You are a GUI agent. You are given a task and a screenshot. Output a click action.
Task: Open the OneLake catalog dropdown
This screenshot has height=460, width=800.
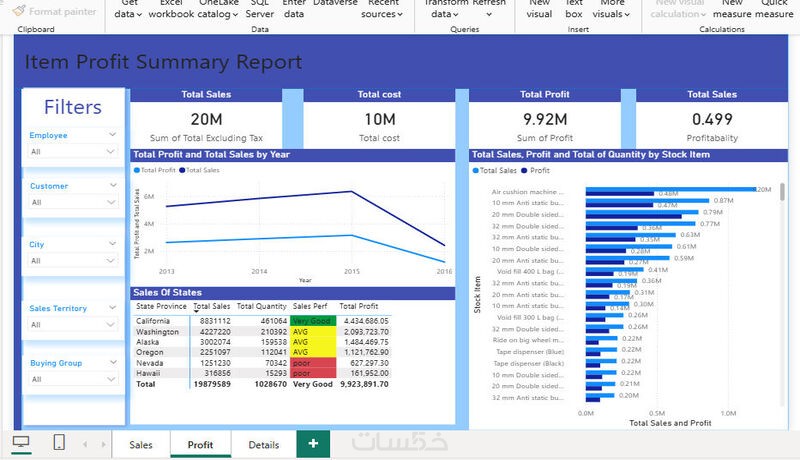tap(219, 9)
